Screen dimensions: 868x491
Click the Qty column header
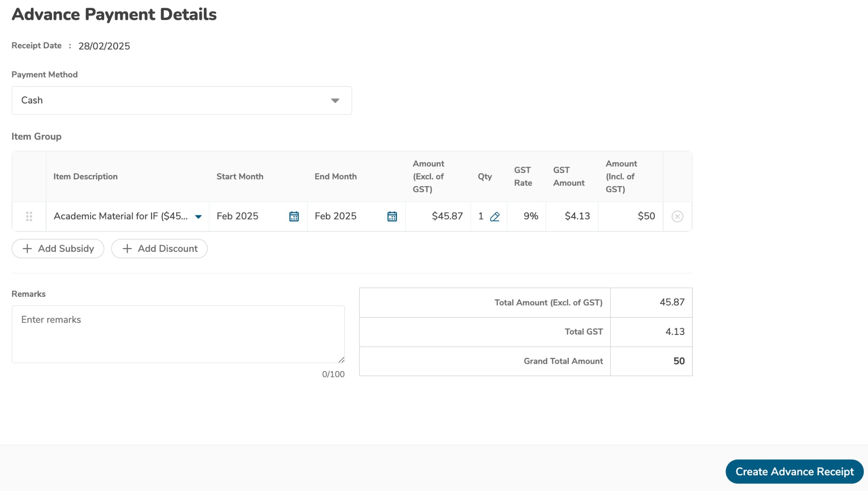[485, 177]
